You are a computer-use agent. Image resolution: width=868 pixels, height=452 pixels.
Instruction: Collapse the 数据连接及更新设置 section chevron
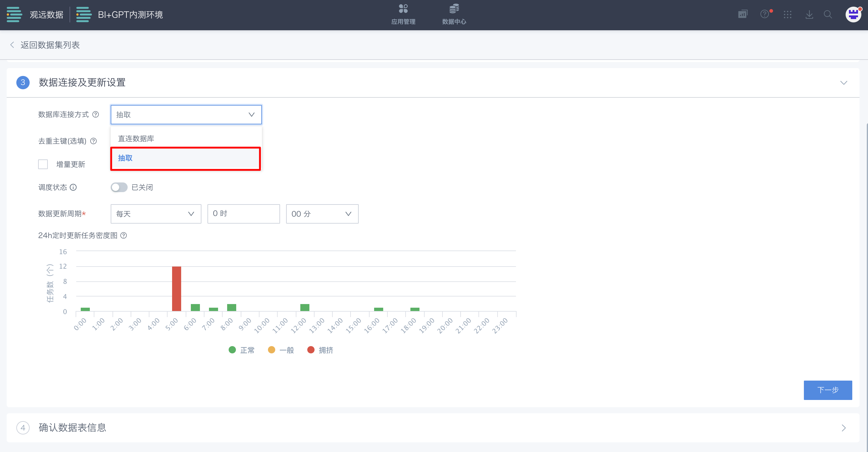(x=844, y=83)
